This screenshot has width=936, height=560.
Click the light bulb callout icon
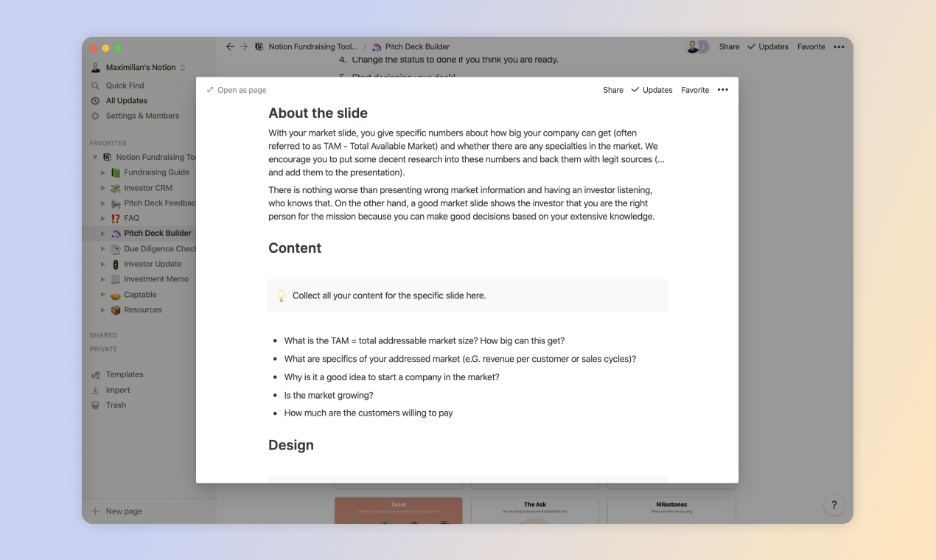tap(281, 295)
